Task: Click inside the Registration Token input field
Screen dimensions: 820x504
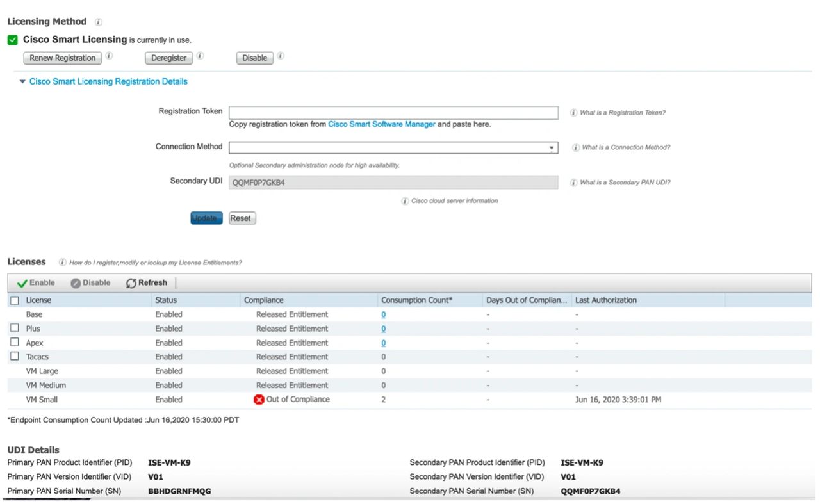Action: tap(393, 112)
